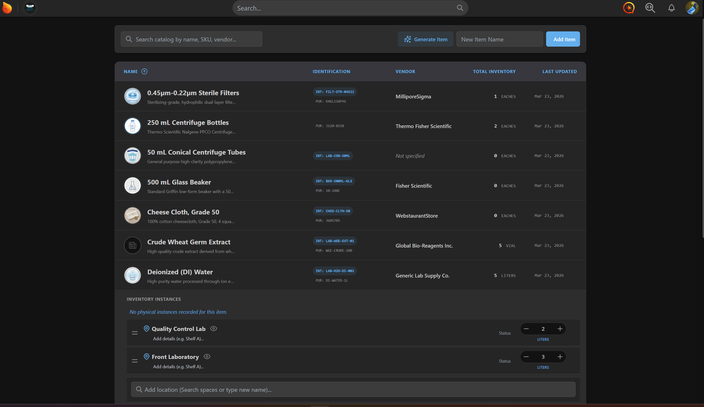Viewport: 704px width, 407px height.
Task: Click quantity value 2 for Quality Control Lab
Action: 543,329
